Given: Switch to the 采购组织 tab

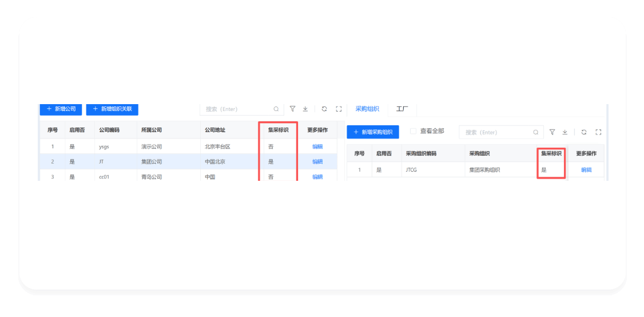Looking at the screenshot, I should tap(367, 109).
